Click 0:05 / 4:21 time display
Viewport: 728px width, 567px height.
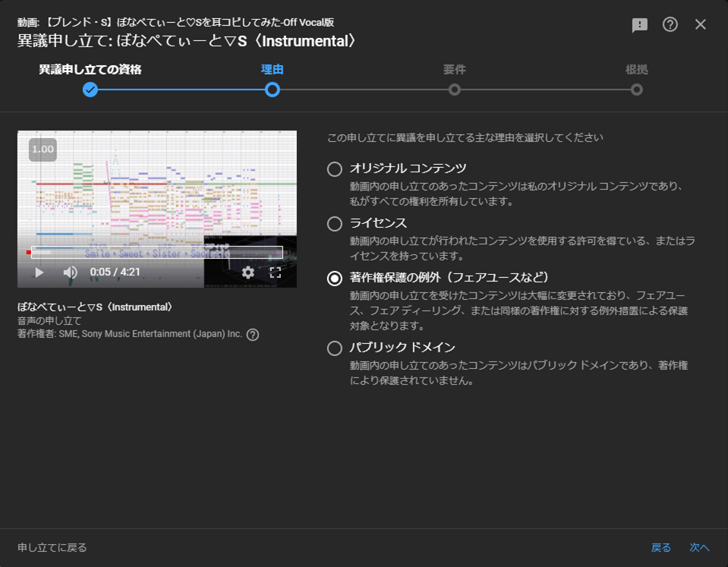[115, 272]
